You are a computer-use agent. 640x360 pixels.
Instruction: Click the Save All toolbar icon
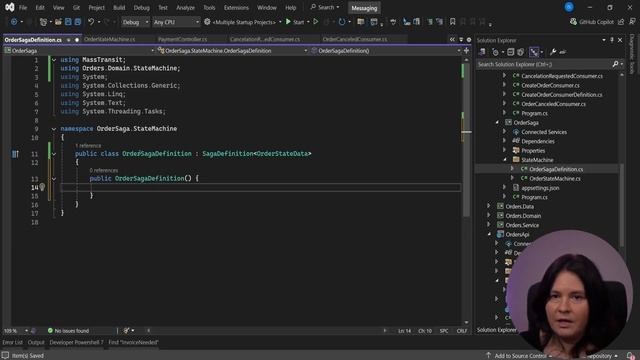(x=77, y=22)
